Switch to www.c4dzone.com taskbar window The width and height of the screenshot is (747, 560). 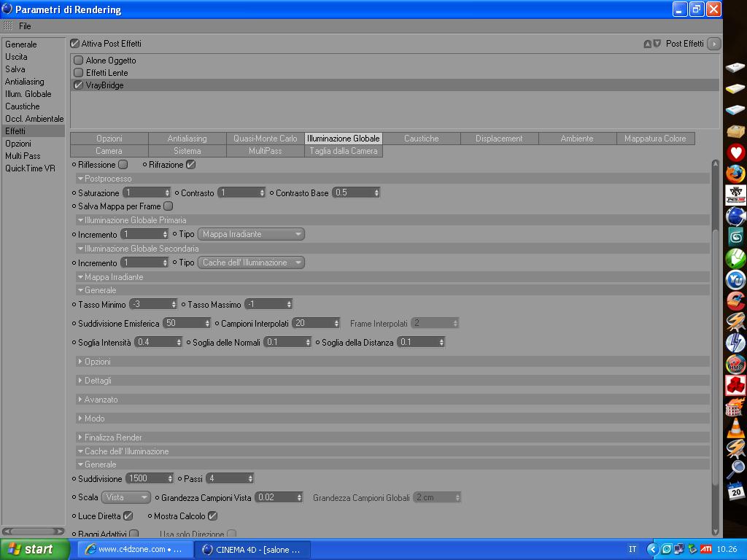click(135, 549)
